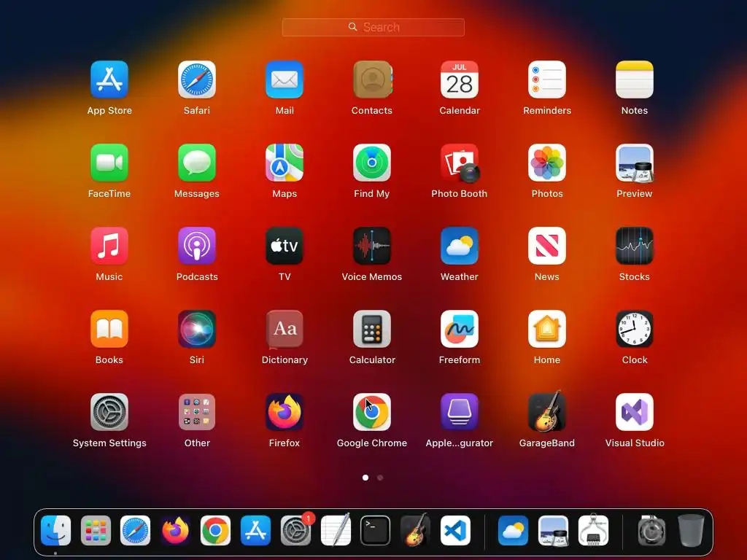The width and height of the screenshot is (747, 560).
Task: Open Preview from the Launchpad grid
Action: click(x=635, y=163)
